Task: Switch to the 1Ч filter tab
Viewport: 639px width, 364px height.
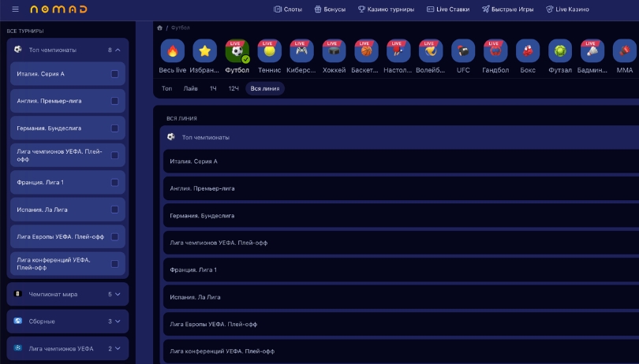Action: point(213,88)
